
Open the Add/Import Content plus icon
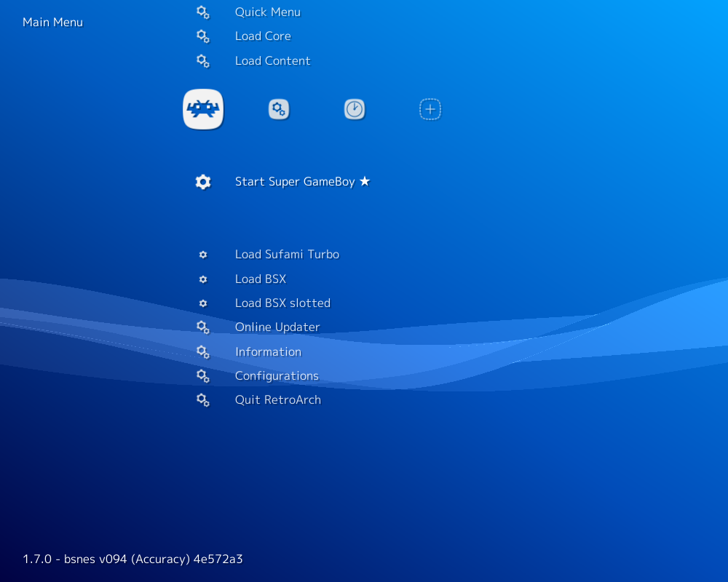430,110
